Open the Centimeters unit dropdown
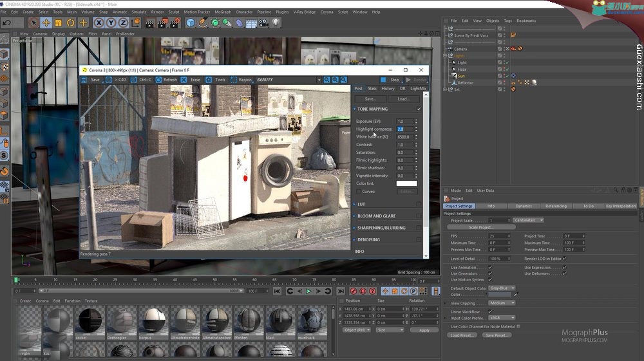The height and width of the screenshot is (361, 644). pos(528,220)
